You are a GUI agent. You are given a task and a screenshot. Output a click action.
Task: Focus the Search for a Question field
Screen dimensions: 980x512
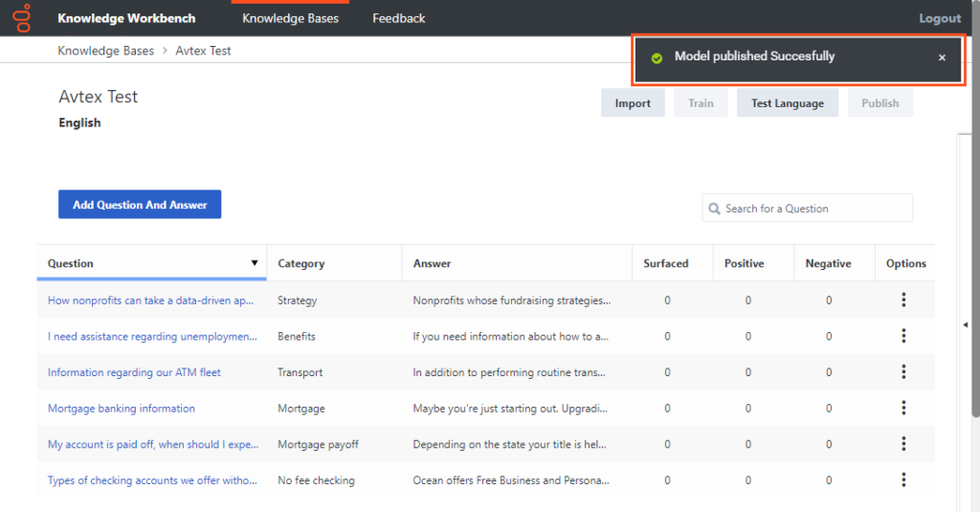pos(807,209)
